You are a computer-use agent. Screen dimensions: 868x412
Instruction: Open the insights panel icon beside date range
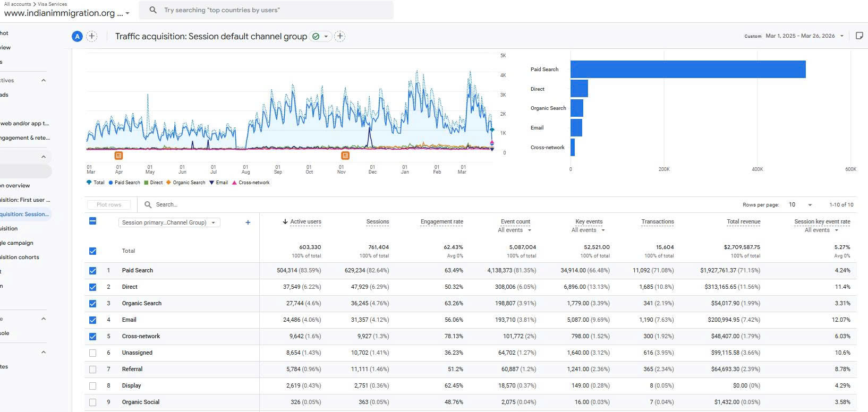pos(859,36)
